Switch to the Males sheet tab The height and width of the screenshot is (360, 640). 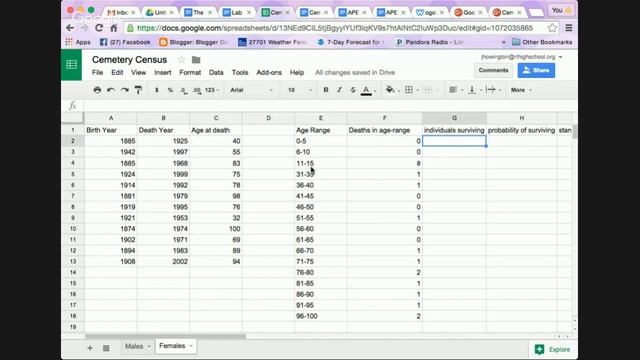(134, 346)
